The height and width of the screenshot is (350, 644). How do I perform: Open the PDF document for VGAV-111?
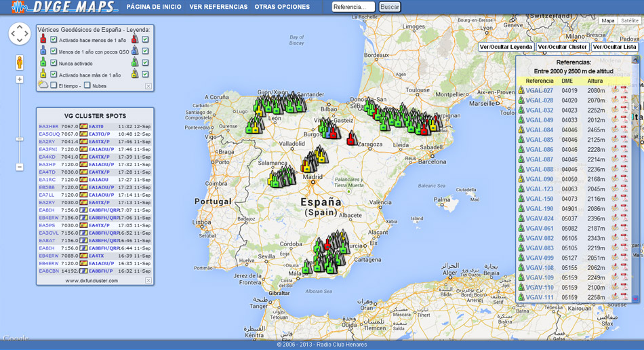(624, 297)
